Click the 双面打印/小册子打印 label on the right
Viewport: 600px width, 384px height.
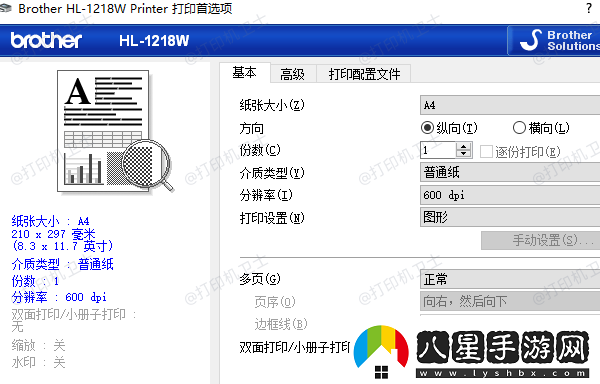pyautogui.click(x=295, y=347)
